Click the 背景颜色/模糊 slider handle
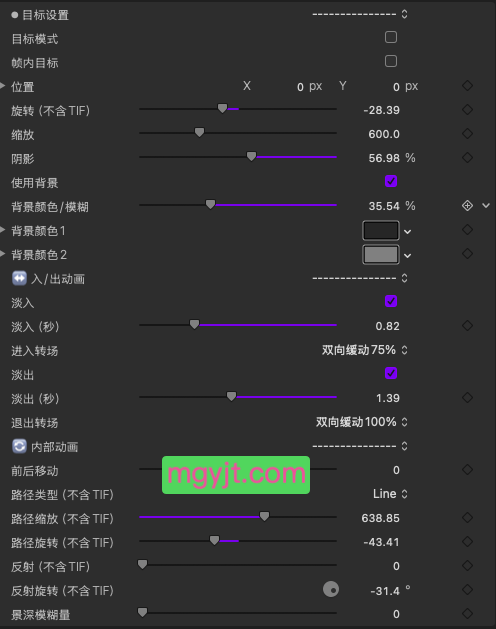This screenshot has height=629, width=496. tap(210, 205)
